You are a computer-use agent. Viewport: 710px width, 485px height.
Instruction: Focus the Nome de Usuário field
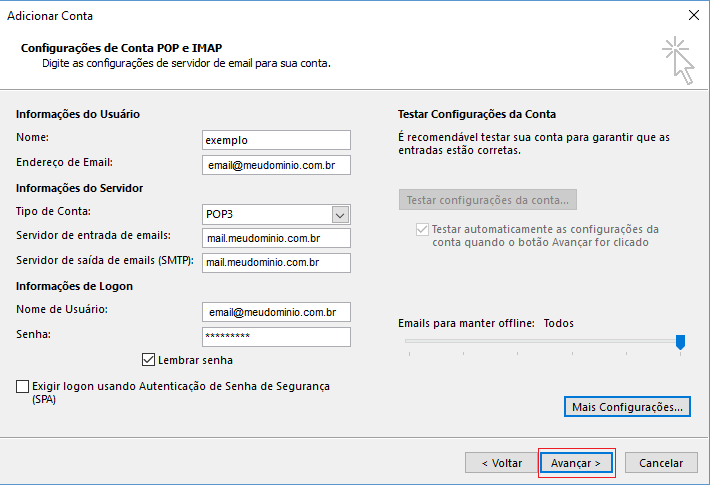275,312
